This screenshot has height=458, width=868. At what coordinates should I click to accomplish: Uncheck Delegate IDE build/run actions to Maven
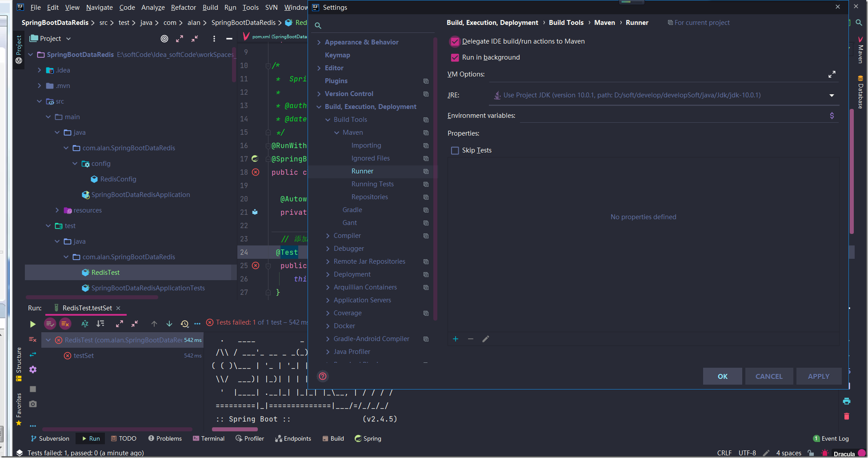455,41
